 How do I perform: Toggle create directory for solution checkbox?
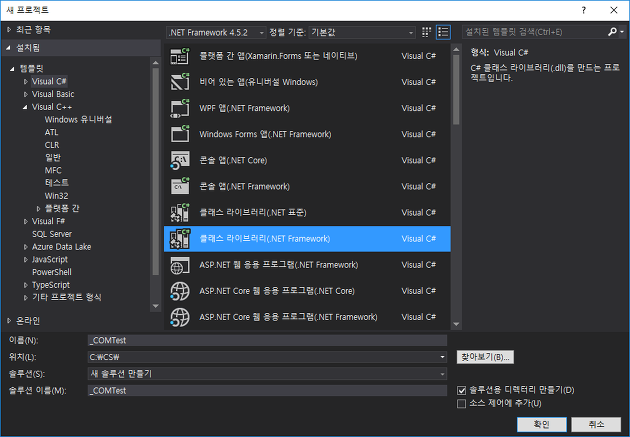click(x=461, y=390)
